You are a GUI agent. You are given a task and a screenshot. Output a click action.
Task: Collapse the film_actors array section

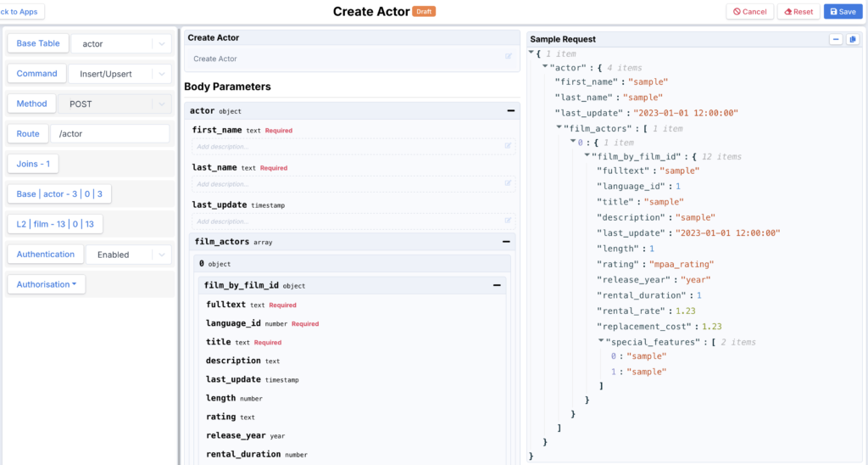(506, 241)
